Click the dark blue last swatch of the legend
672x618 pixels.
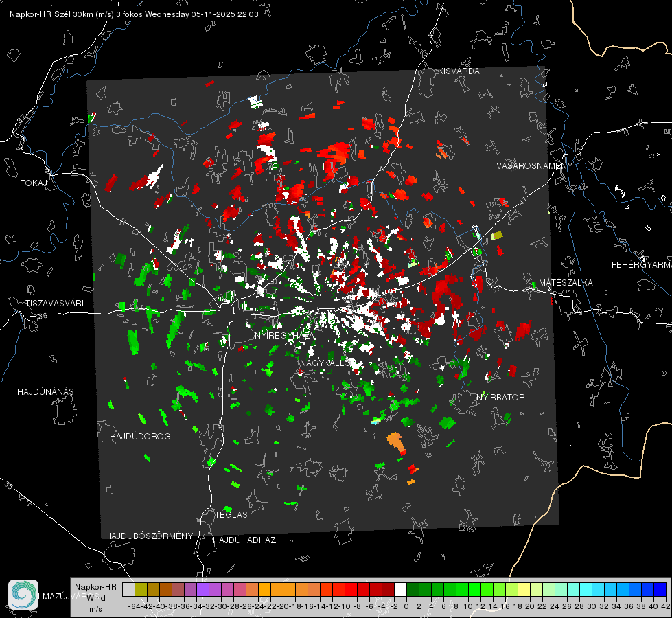(660, 589)
